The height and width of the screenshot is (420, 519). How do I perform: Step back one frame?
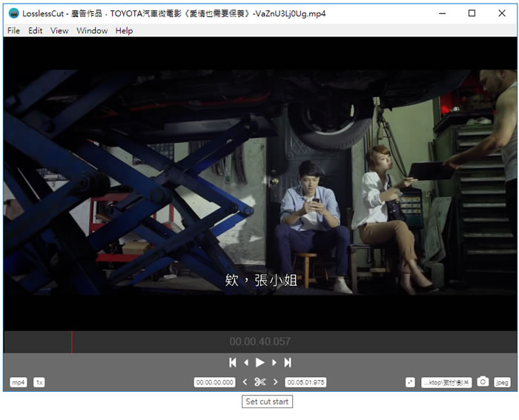click(x=246, y=363)
